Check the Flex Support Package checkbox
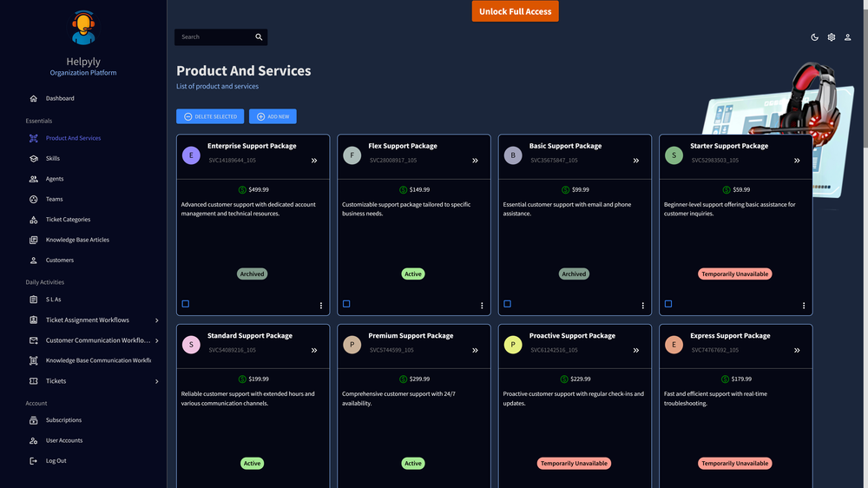This screenshot has height=488, width=868. point(346,304)
